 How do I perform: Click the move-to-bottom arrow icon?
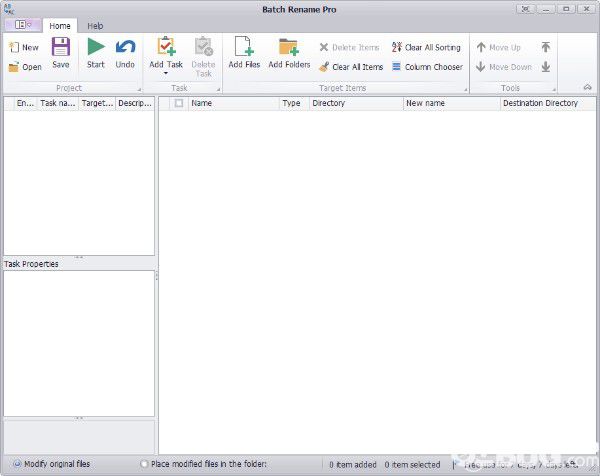(x=546, y=67)
